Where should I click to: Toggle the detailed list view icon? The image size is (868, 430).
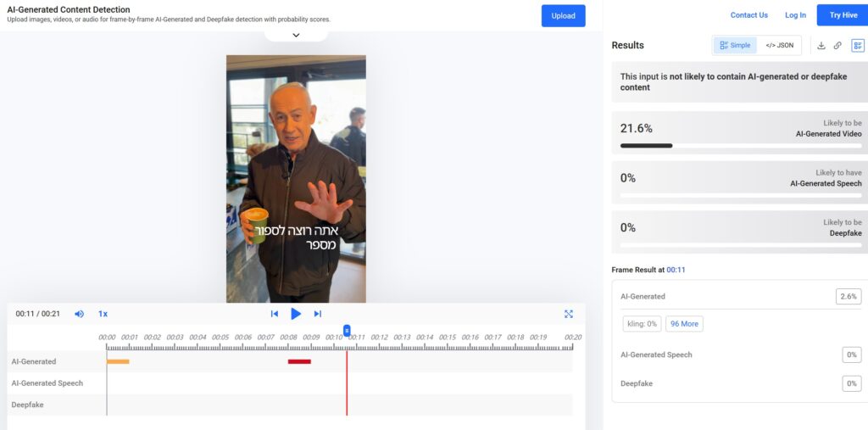[x=858, y=46]
